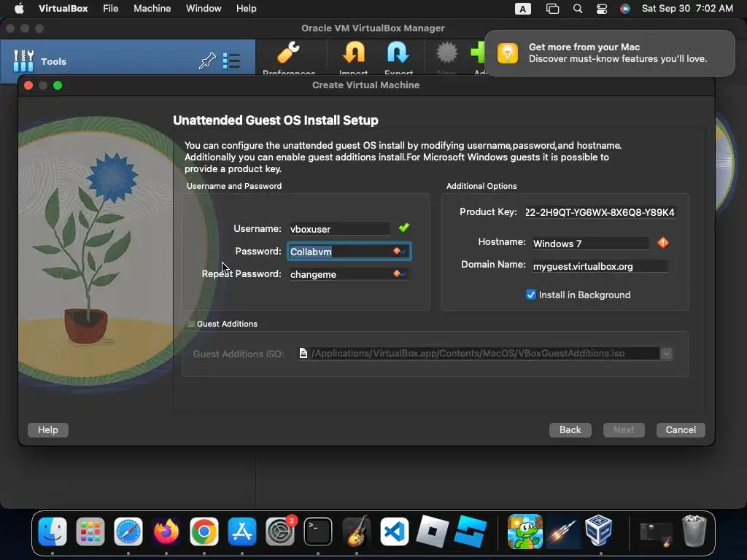Open the Help menu in the menu bar
Image resolution: width=747 pixels, height=560 pixels.
(x=247, y=8)
